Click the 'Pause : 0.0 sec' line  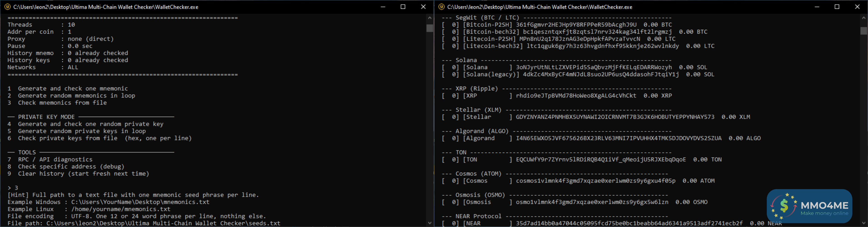tap(50, 46)
